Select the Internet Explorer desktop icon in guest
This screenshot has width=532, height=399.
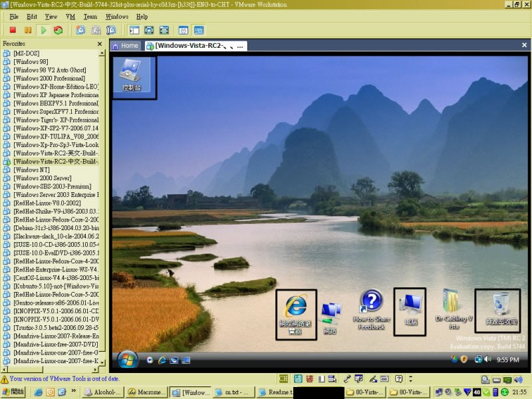(296, 315)
